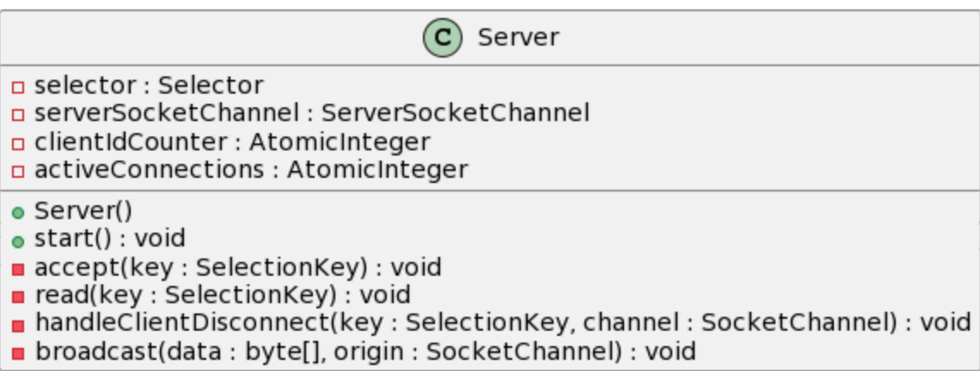Click public green dot beside start()
980x371 pixels.
coord(18,240)
